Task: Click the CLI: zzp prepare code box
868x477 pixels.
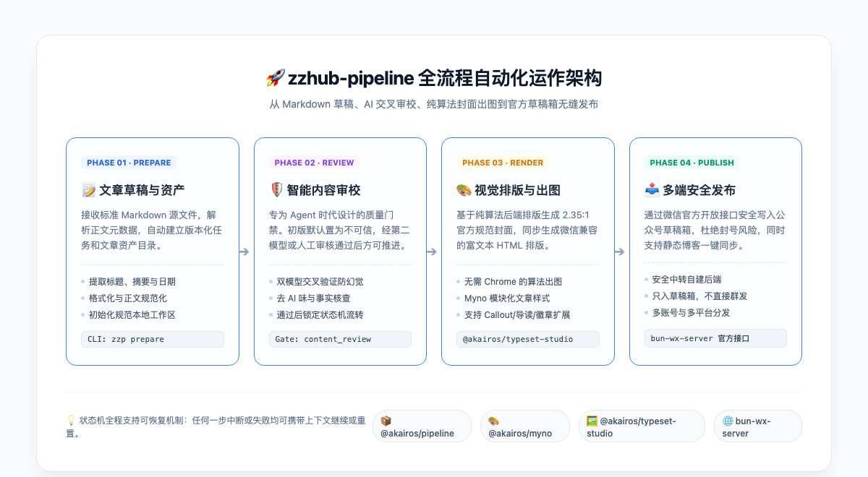Action: click(x=153, y=339)
